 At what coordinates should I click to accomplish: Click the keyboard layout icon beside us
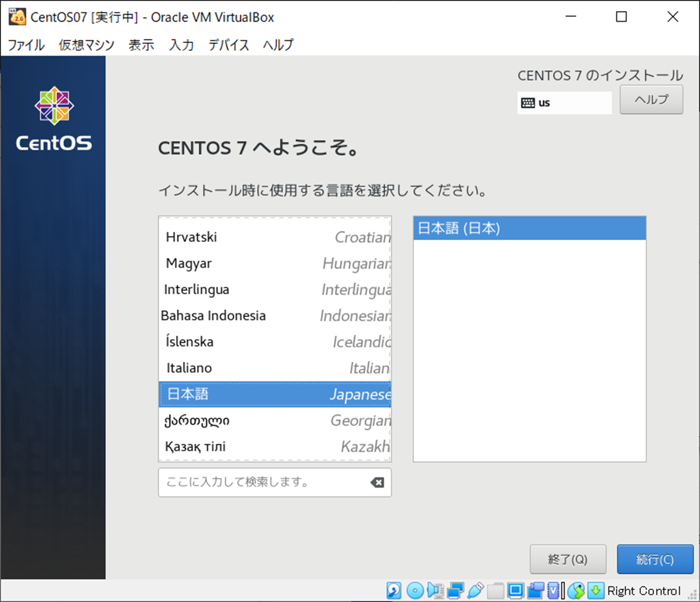click(x=527, y=103)
